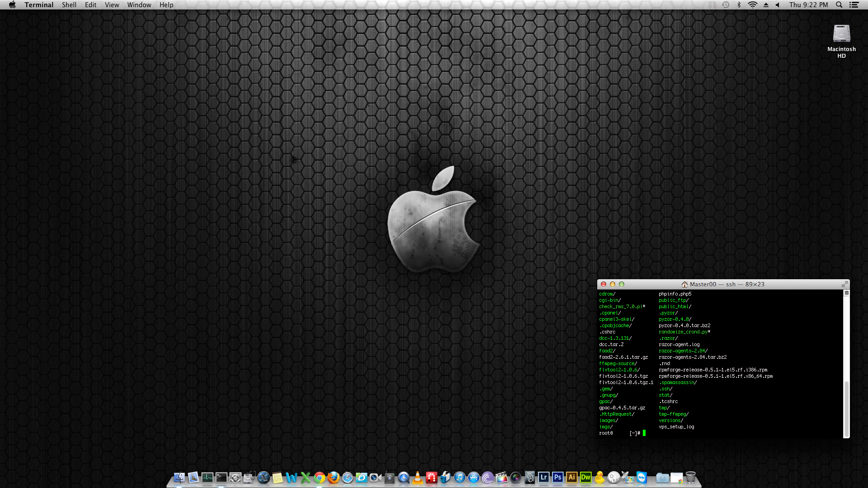Viewport: 868px width, 488px height.
Task: Click phpinfo.php5 in terminal listing
Action: click(x=675, y=294)
